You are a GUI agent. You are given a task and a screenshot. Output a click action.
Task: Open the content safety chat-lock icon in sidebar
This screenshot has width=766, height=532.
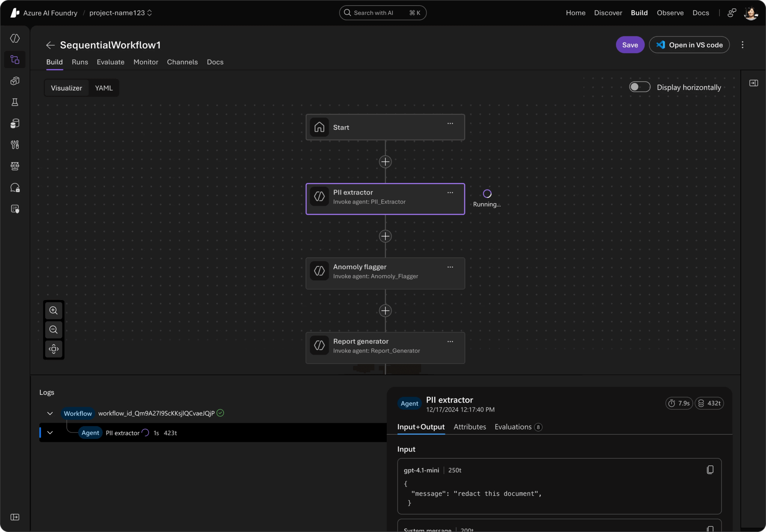pyautogui.click(x=15, y=187)
